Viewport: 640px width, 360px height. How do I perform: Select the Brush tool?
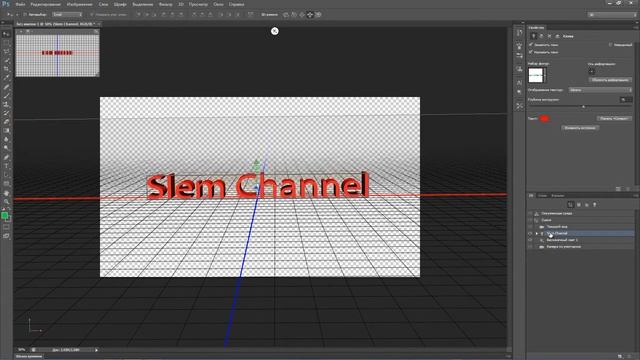point(6,96)
